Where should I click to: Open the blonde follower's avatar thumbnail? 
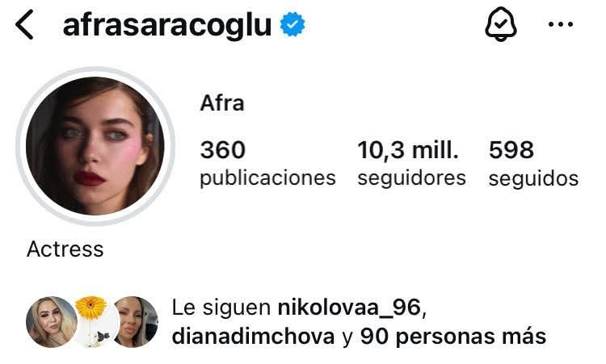[51, 322]
